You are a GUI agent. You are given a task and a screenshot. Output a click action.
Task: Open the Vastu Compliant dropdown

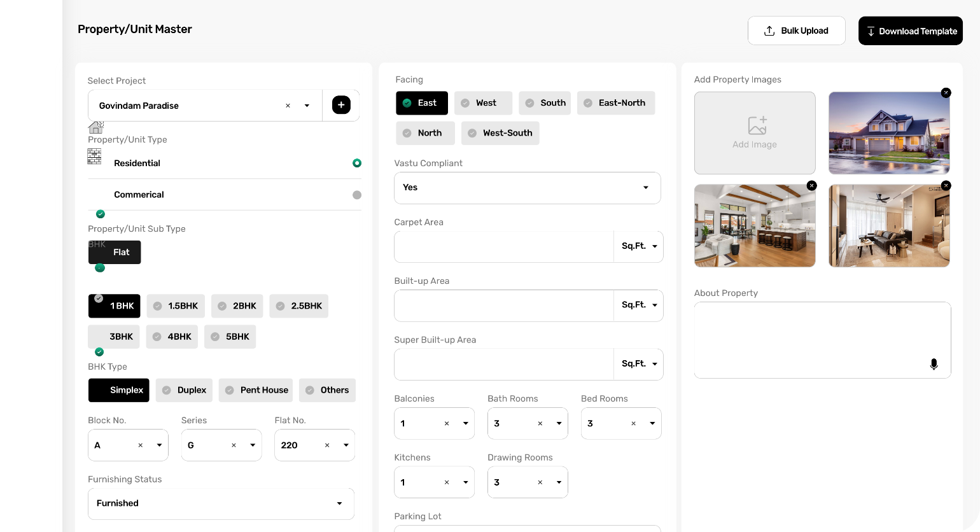528,188
